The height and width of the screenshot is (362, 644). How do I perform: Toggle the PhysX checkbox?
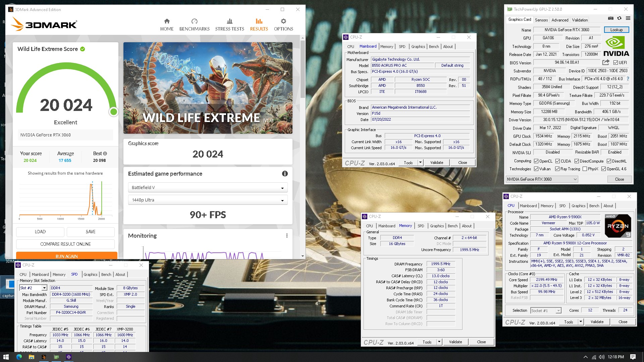tap(585, 169)
